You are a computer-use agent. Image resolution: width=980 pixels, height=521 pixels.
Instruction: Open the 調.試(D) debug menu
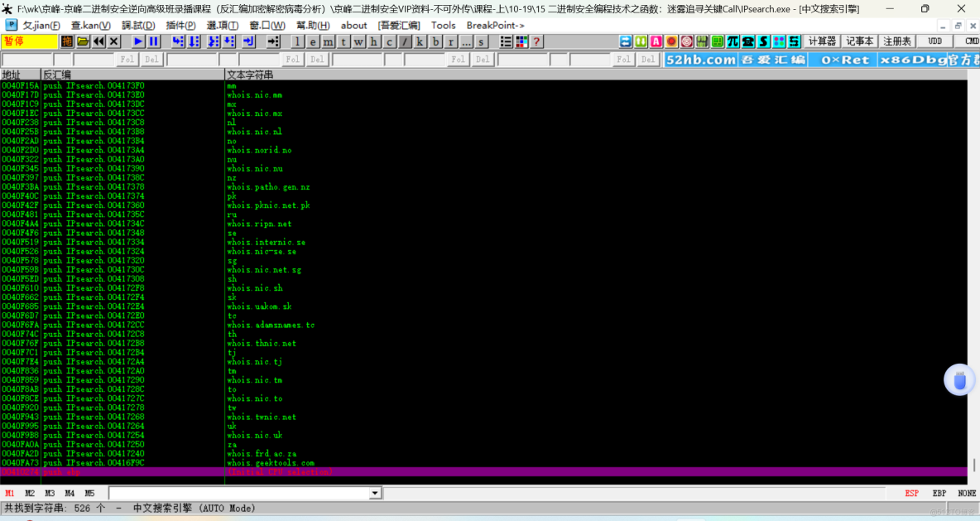[x=138, y=26]
